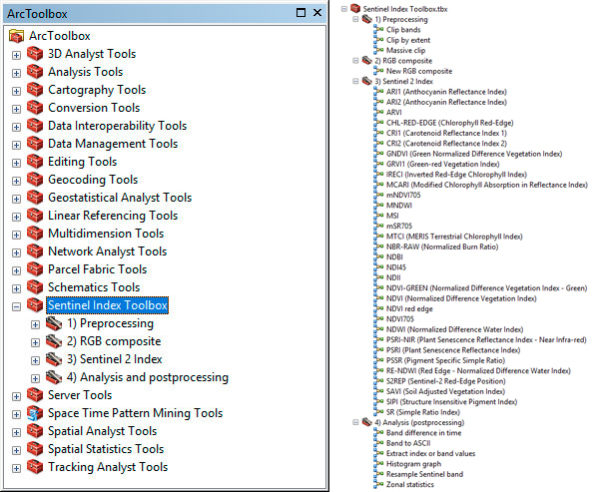Expand the Data Interoperability Tools node
Screen dimensions: 600x492
point(16,127)
